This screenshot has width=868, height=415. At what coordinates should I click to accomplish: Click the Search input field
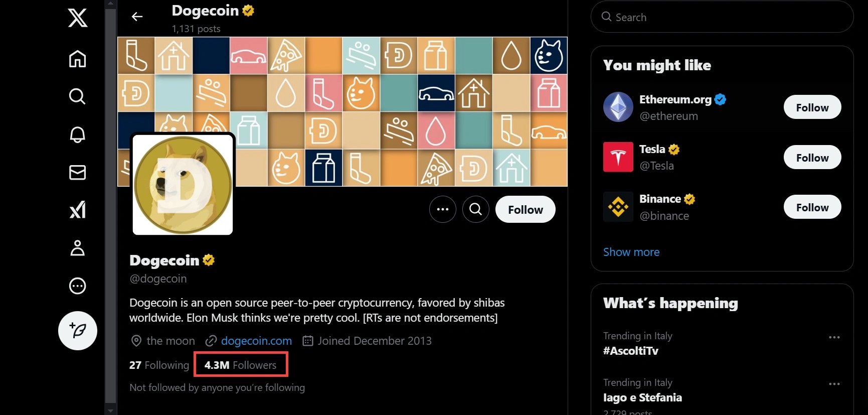[x=722, y=17]
